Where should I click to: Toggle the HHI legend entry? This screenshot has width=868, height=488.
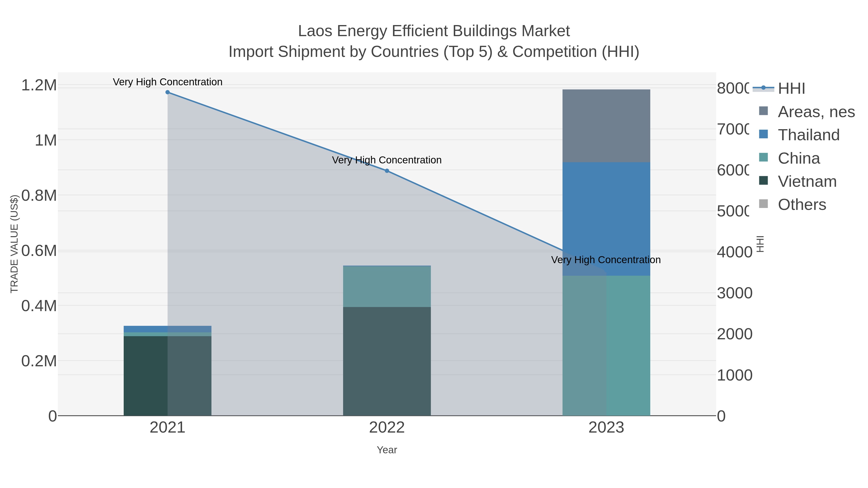point(779,88)
